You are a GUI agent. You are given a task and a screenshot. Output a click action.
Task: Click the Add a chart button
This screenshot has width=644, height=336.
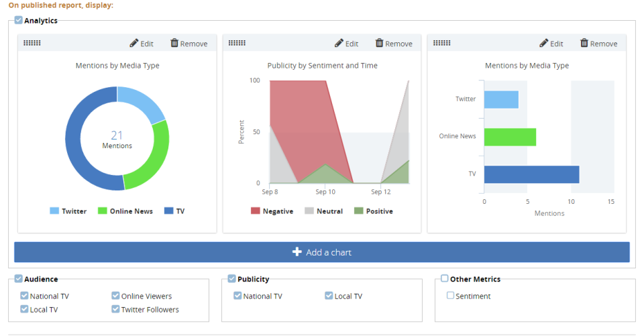coord(322,252)
